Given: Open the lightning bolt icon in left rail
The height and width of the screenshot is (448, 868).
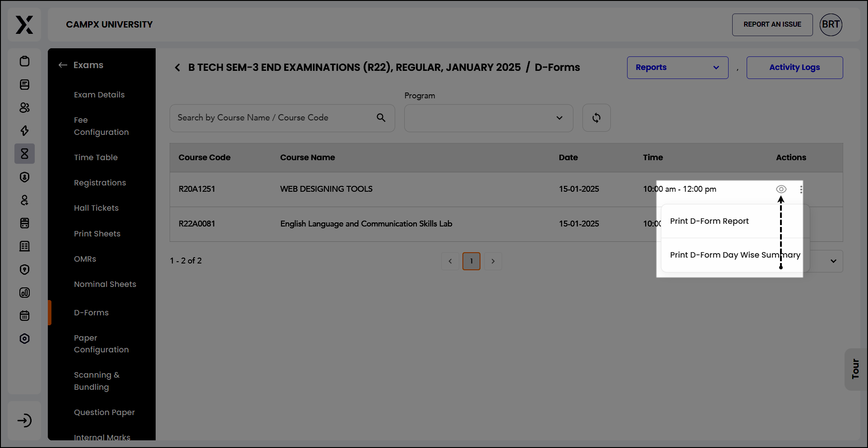Looking at the screenshot, I should (25, 130).
